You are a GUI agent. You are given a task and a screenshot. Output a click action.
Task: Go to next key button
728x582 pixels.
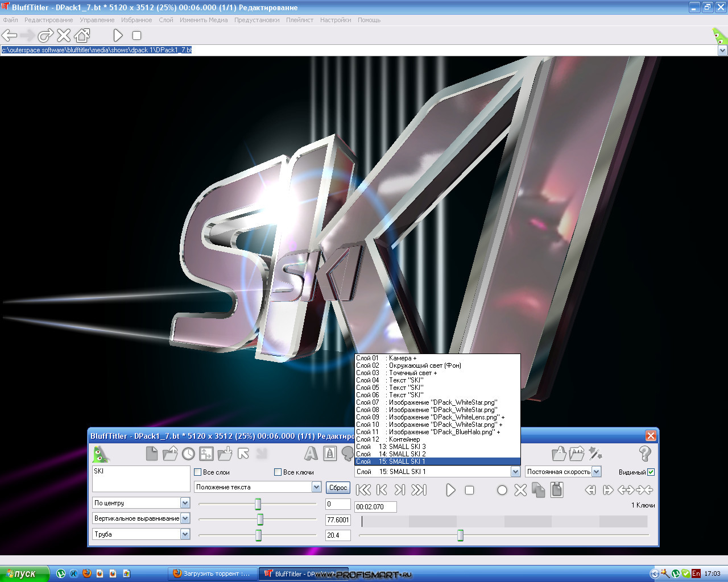[x=400, y=490]
